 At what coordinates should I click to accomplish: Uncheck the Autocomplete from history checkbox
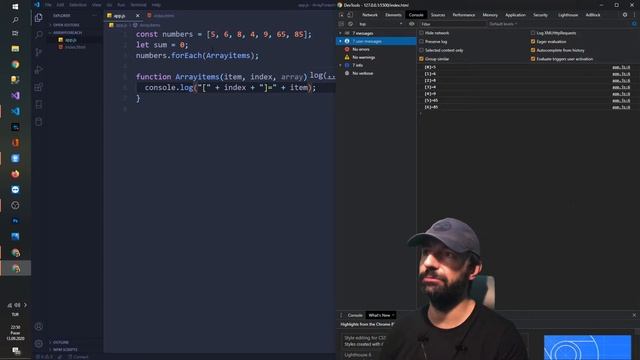533,50
